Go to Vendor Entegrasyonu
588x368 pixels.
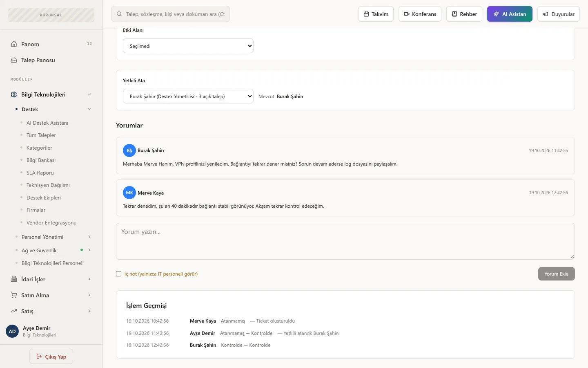pyautogui.click(x=51, y=222)
